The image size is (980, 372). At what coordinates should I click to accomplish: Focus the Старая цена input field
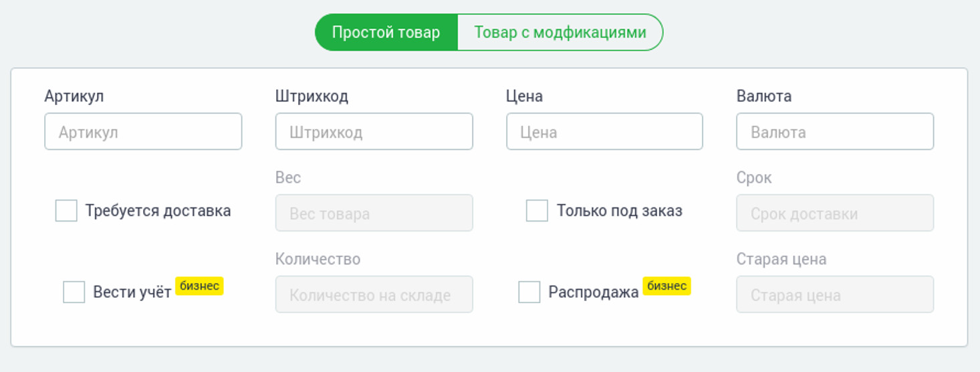(x=835, y=295)
